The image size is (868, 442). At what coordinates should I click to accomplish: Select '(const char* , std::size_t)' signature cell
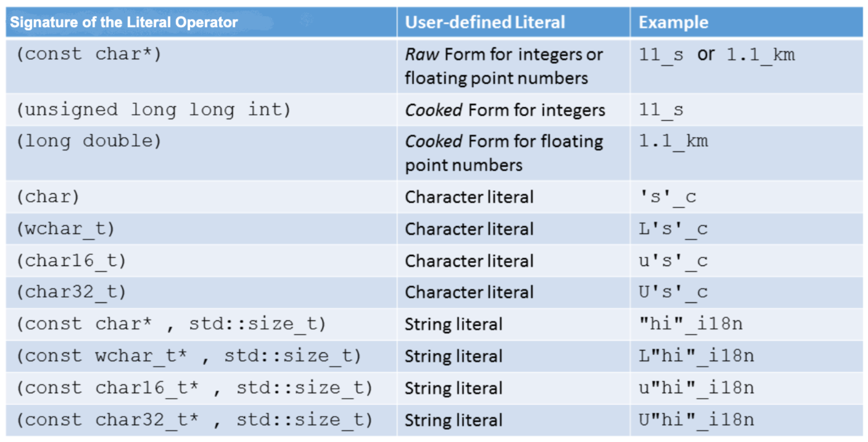pyautogui.click(x=171, y=324)
